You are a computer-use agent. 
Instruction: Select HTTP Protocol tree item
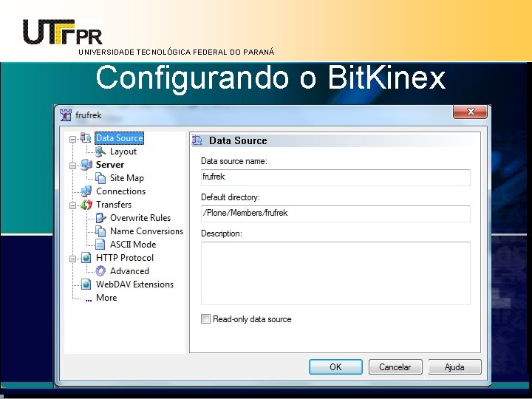click(x=125, y=258)
